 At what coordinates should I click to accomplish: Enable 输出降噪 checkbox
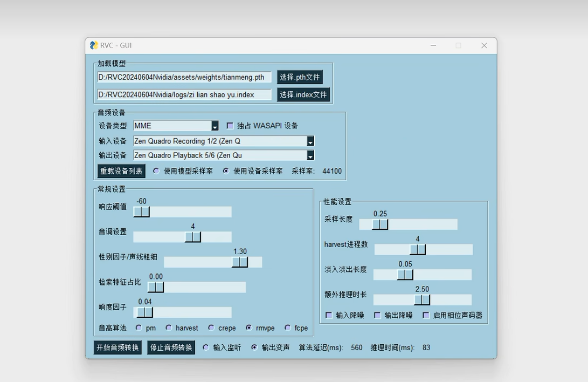pyautogui.click(x=378, y=315)
